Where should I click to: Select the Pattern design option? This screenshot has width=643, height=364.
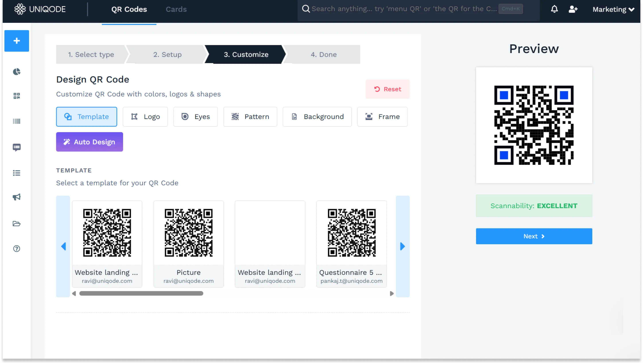coord(250,116)
